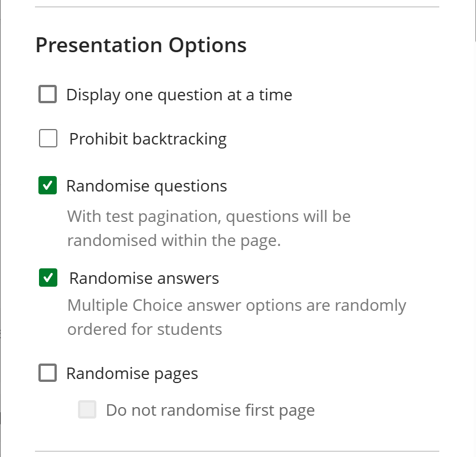The width and height of the screenshot is (476, 457).
Task: Enable Display one question at a time checkbox
Action: [x=48, y=94]
